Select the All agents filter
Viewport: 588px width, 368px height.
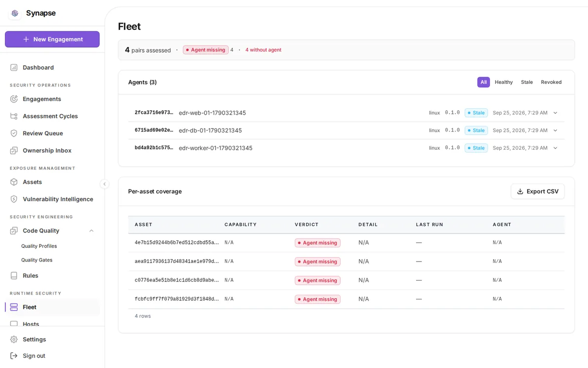click(x=484, y=82)
